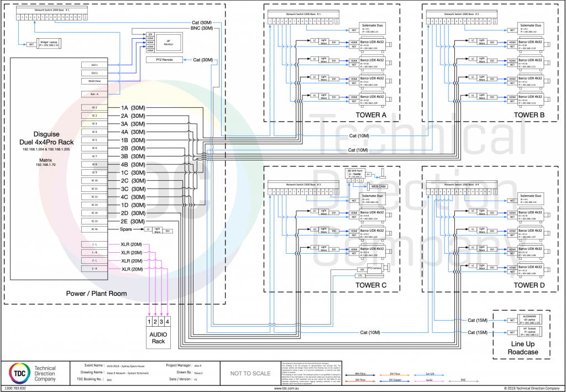This screenshot has height=392, width=566.
Task: Click the Solemate Duo box in Tower C
Action: 372,199
